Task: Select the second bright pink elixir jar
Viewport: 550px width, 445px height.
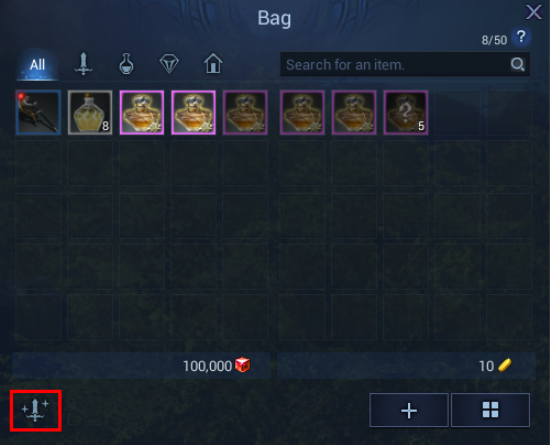Action: click(x=193, y=113)
